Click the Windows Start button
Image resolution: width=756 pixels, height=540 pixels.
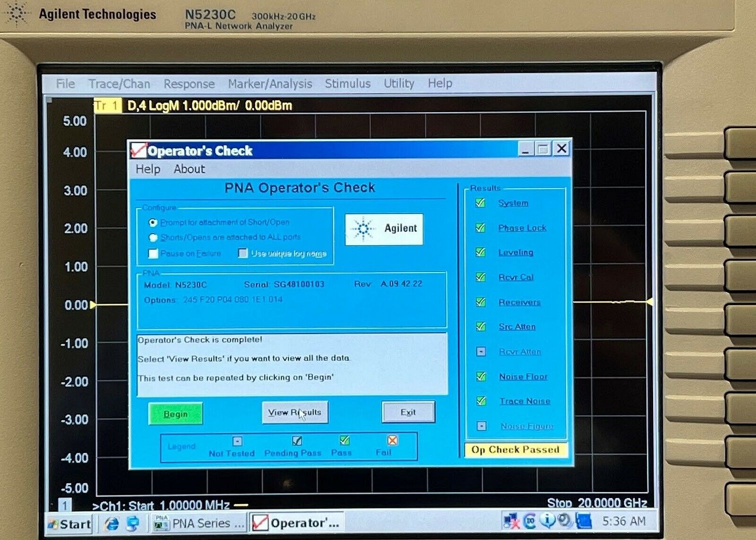click(x=69, y=524)
